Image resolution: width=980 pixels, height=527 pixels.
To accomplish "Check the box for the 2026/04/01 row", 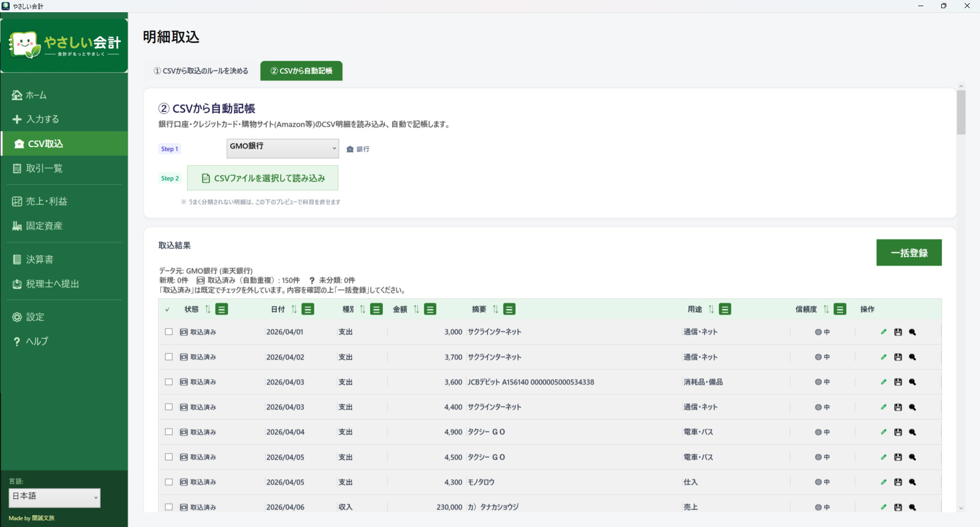I will (169, 332).
